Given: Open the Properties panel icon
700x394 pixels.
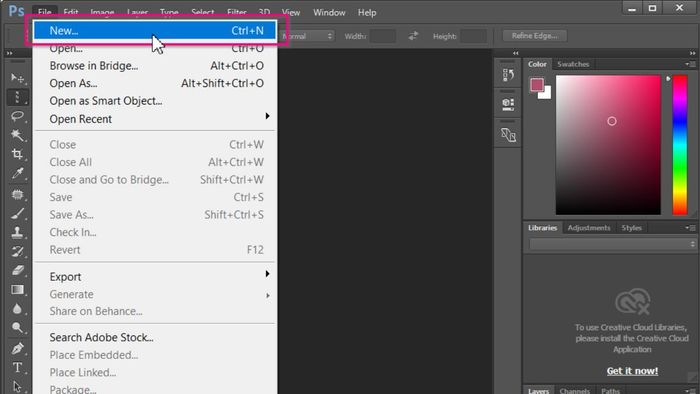Looking at the screenshot, I should 508,104.
